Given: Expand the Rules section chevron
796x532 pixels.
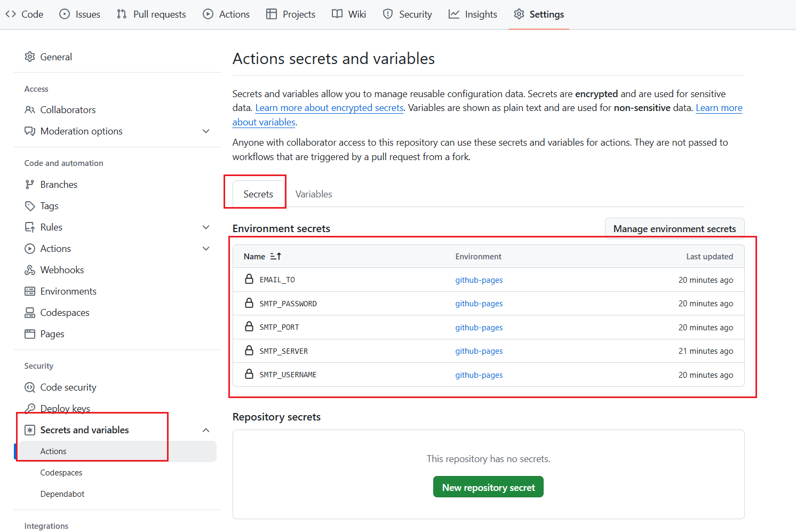Looking at the screenshot, I should (206, 227).
